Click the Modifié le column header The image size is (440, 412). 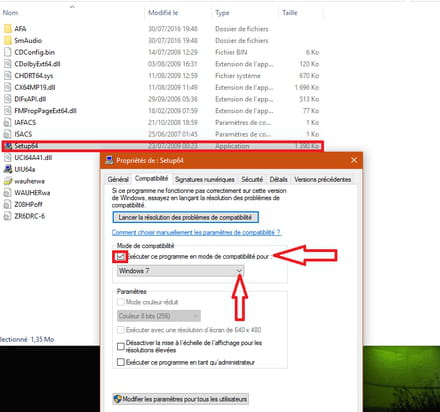coord(163,13)
